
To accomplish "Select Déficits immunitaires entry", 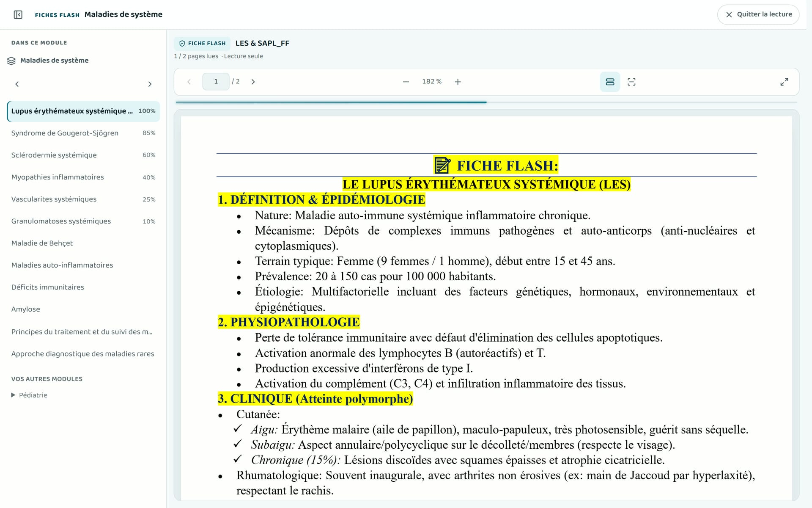I will tap(83, 287).
